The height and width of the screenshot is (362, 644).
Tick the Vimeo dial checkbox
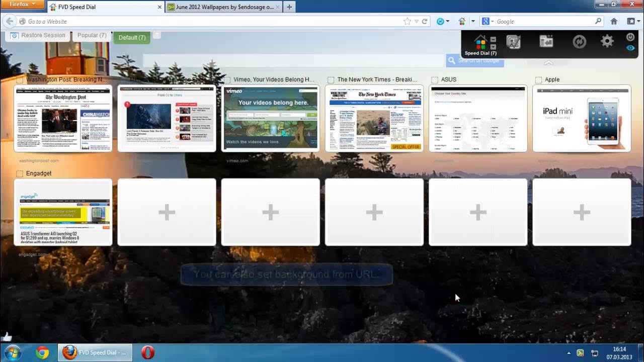click(x=227, y=80)
